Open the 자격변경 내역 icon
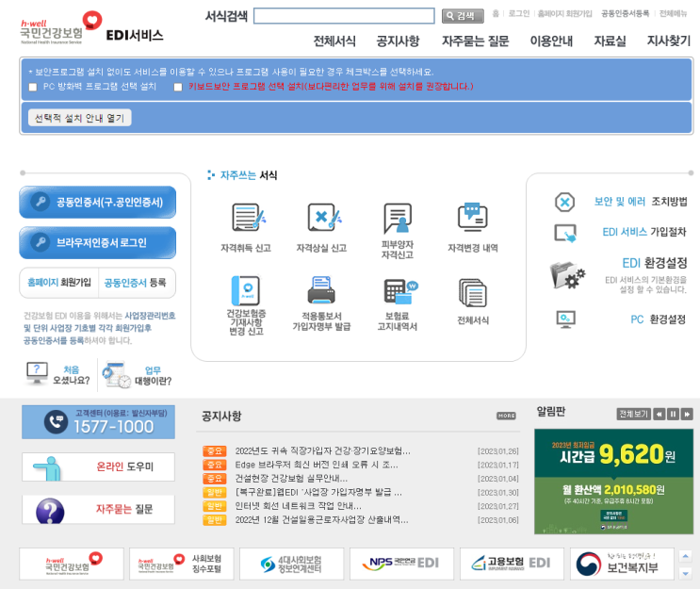This screenshot has width=700, height=589. click(473, 218)
